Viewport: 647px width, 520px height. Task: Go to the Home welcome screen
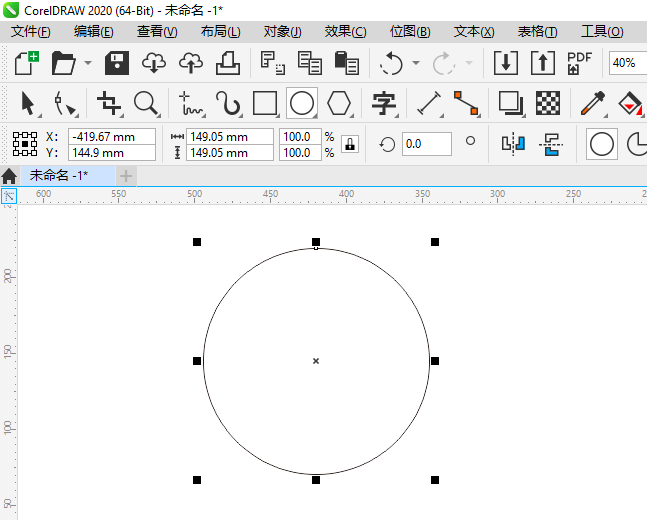tap(9, 176)
